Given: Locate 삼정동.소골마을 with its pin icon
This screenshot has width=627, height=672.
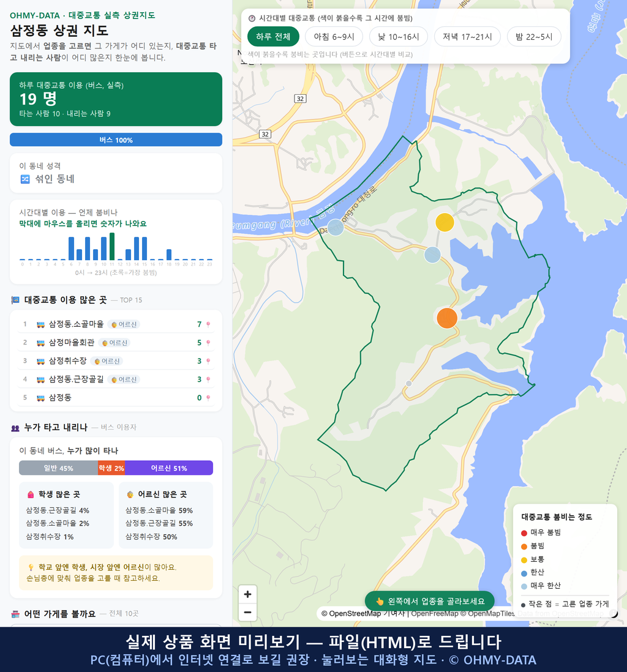Looking at the screenshot, I should point(208,324).
